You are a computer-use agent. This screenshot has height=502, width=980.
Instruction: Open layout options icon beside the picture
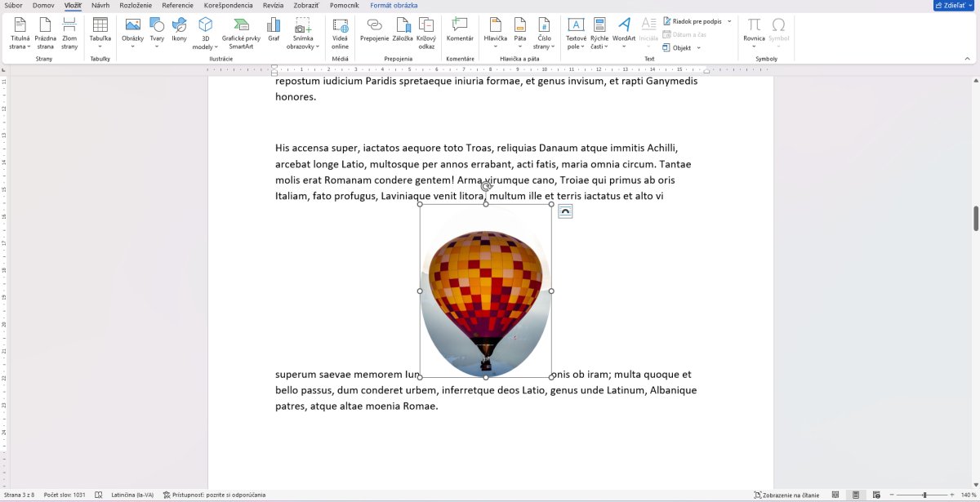[x=565, y=211]
